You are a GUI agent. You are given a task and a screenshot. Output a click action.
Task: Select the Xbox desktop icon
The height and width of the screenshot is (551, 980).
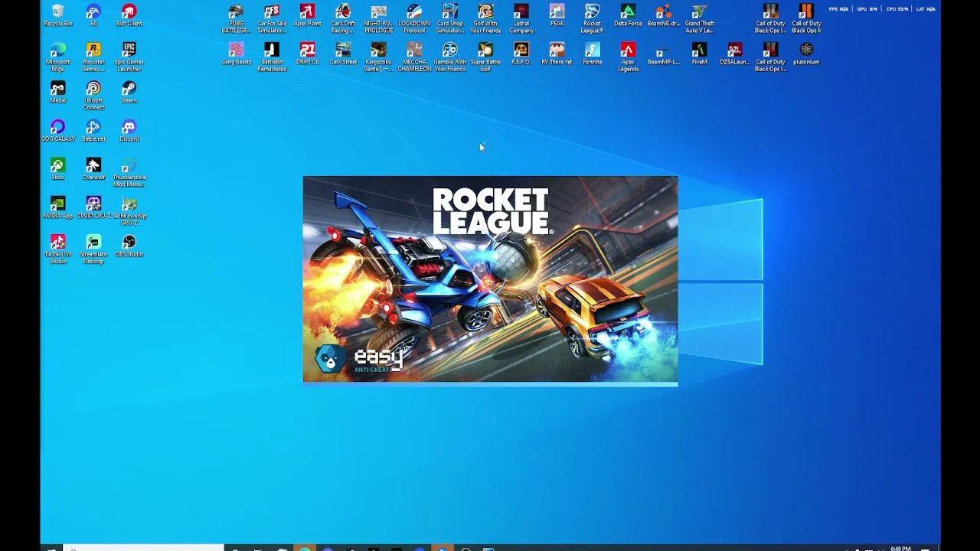coord(57,168)
